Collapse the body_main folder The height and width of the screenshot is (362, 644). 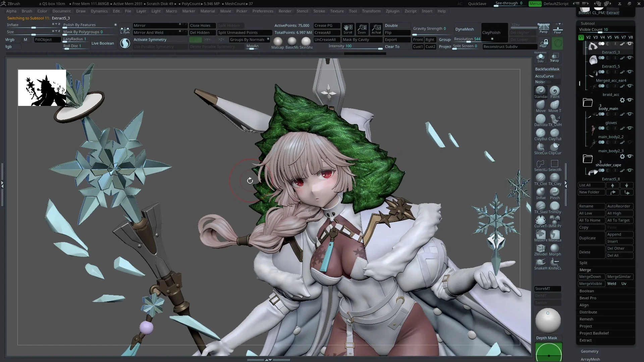click(x=588, y=103)
